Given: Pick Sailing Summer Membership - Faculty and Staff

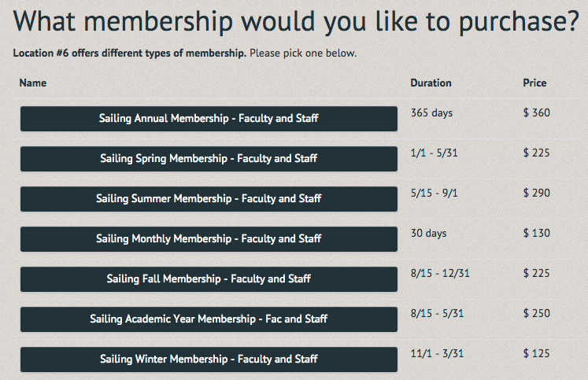Looking at the screenshot, I should coord(209,199).
